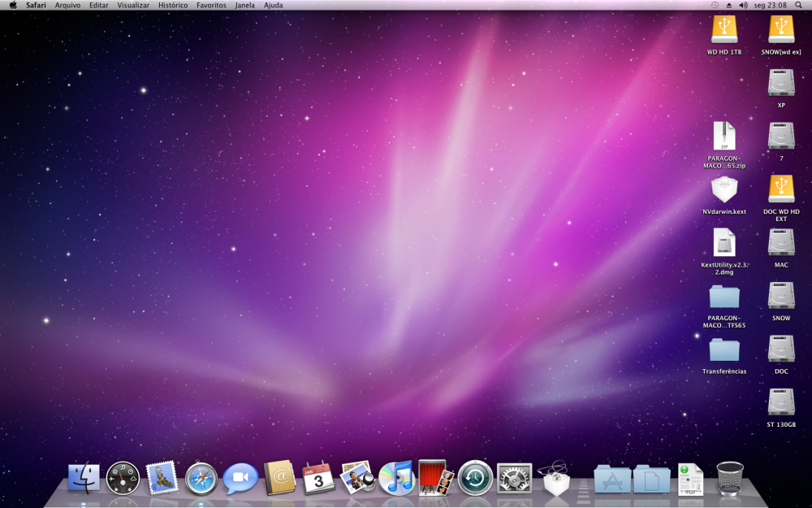The width and height of the screenshot is (812, 508).
Task: Open the Trash in the Dock
Action: (730, 479)
